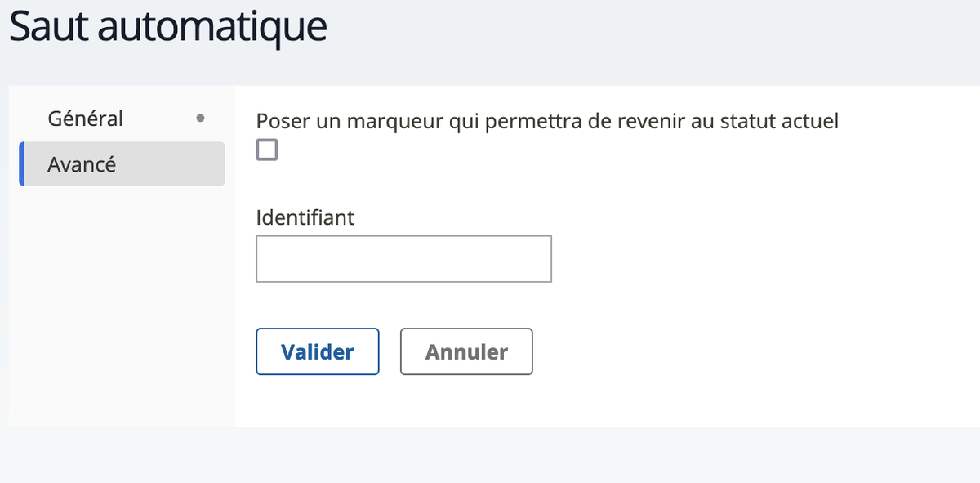Click the grey-outlined Annuler button

(466, 351)
